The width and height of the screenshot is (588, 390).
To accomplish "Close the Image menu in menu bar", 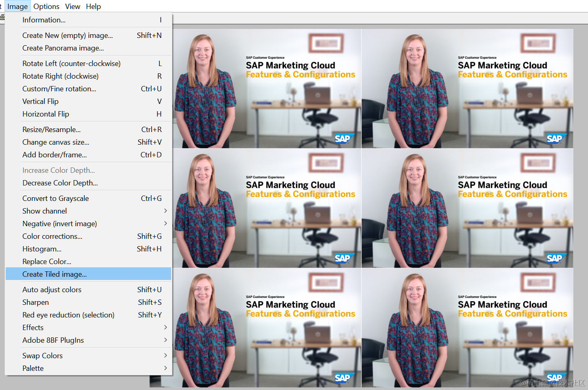I will [x=18, y=7].
